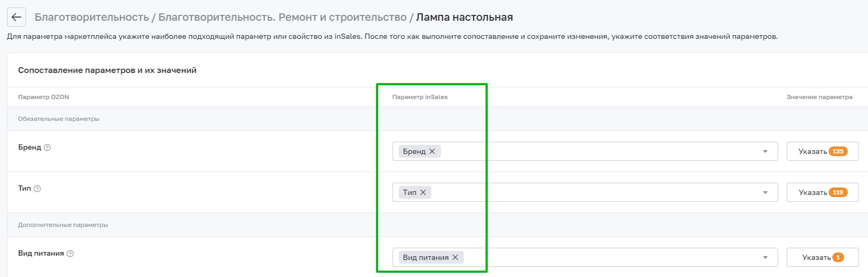Delete the Тип tag using its X icon

click(423, 192)
